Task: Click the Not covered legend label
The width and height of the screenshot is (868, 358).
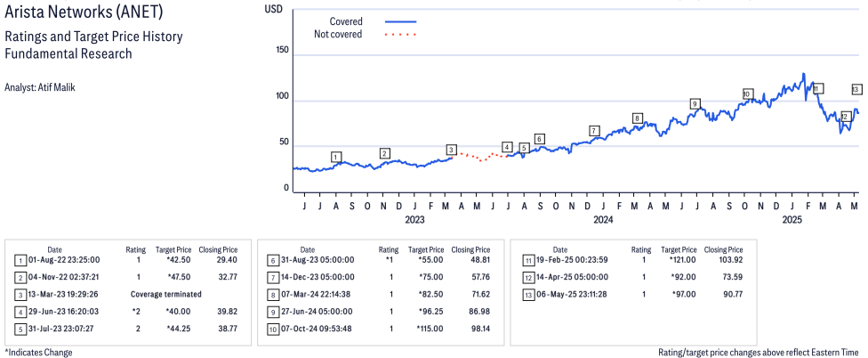Action: 338,35
